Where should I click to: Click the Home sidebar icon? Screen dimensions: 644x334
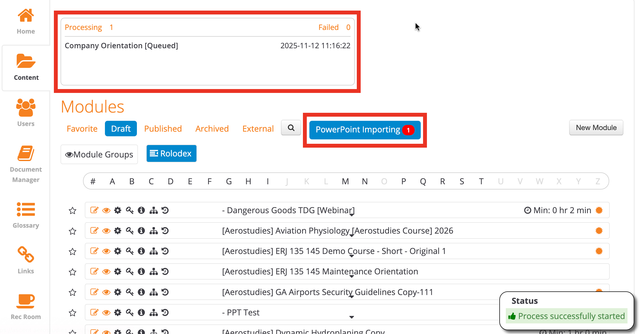click(26, 16)
